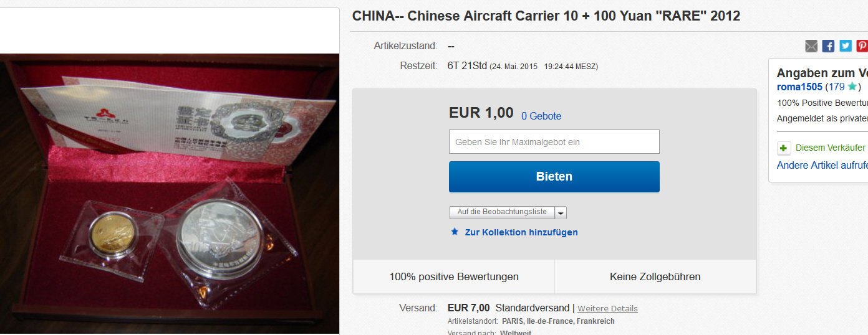Click Diesem Verkäufer follow link
This screenshot has width=868, height=335.
[x=831, y=148]
